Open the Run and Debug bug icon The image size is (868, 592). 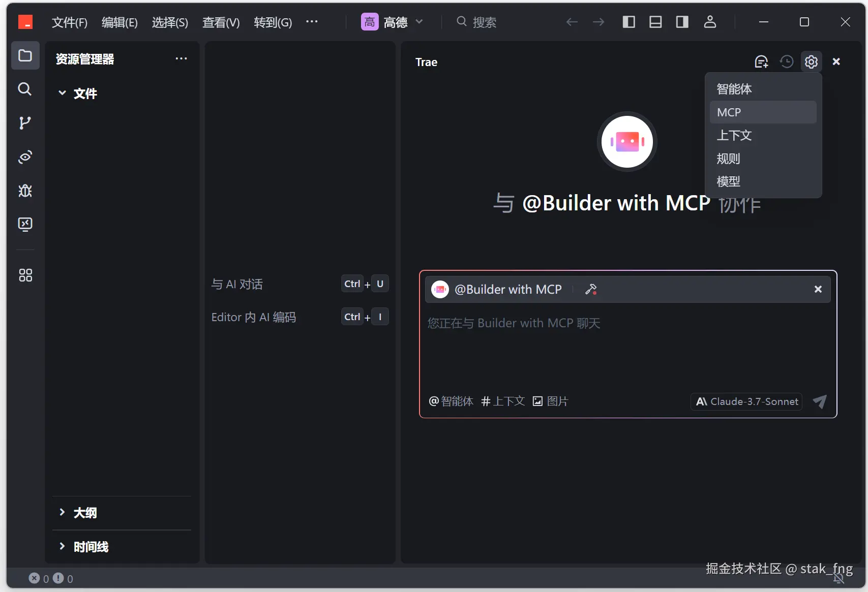25,191
